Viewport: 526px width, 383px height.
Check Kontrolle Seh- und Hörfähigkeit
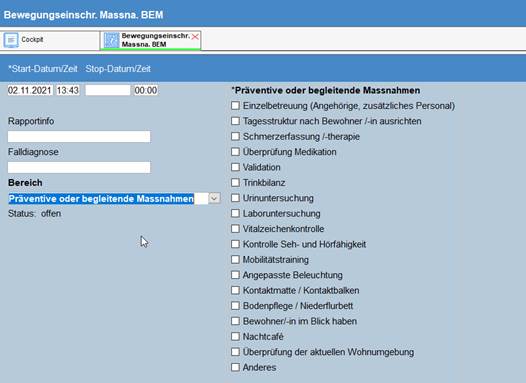coord(235,244)
